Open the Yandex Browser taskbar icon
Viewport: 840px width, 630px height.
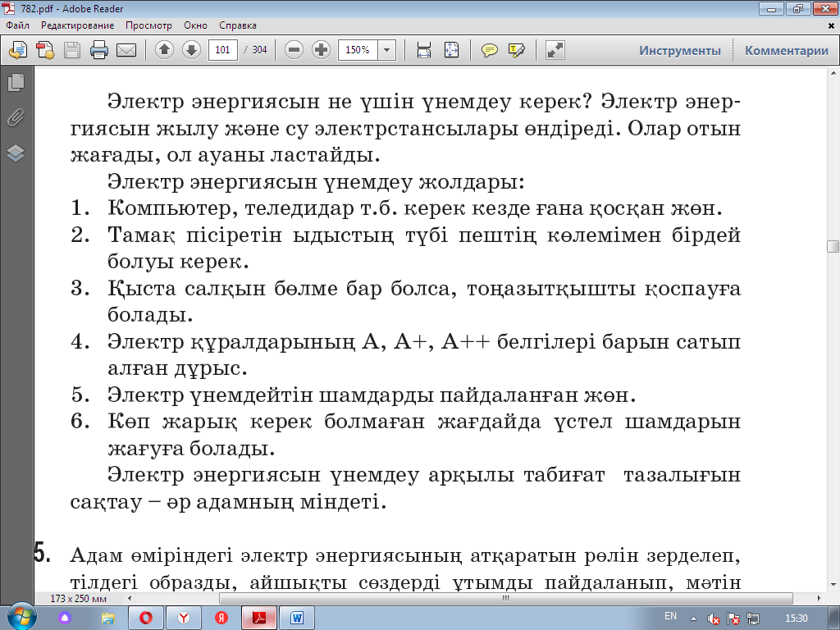click(184, 619)
